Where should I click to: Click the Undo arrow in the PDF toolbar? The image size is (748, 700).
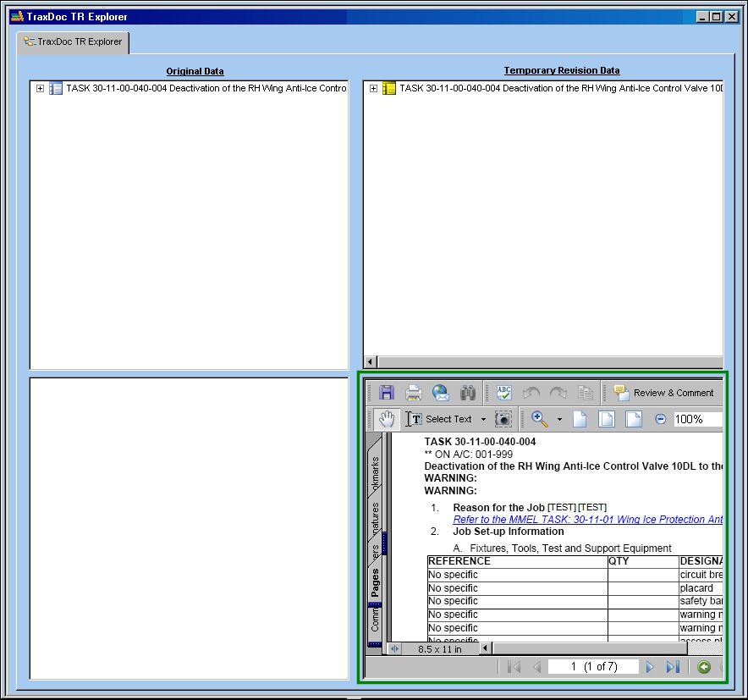pyautogui.click(x=531, y=393)
